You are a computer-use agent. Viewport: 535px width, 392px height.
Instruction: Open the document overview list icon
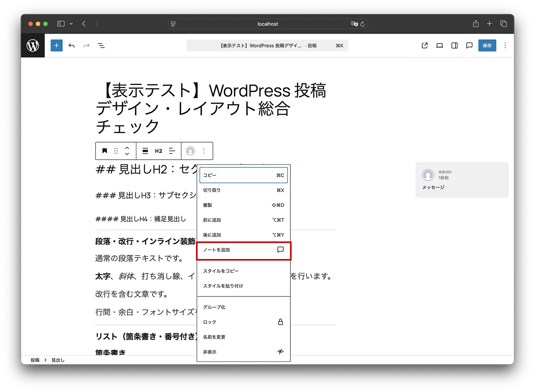101,45
